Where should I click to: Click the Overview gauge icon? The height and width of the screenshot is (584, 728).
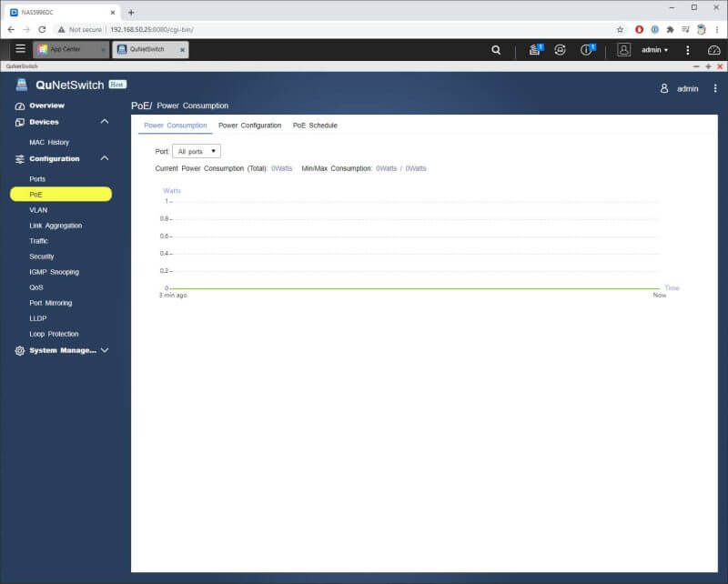(19, 106)
